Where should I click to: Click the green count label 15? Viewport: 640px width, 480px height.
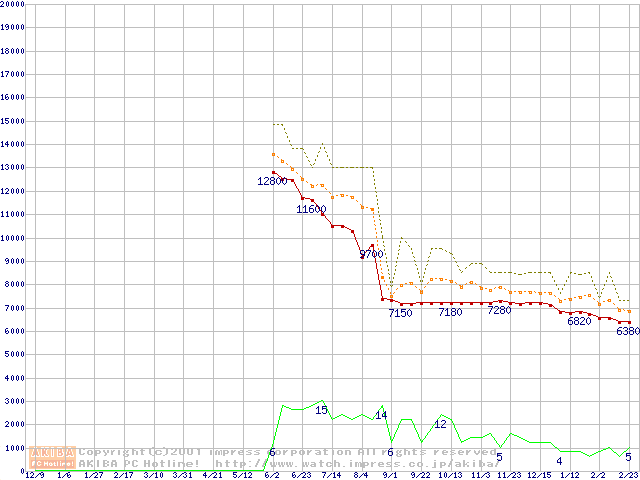321,410
